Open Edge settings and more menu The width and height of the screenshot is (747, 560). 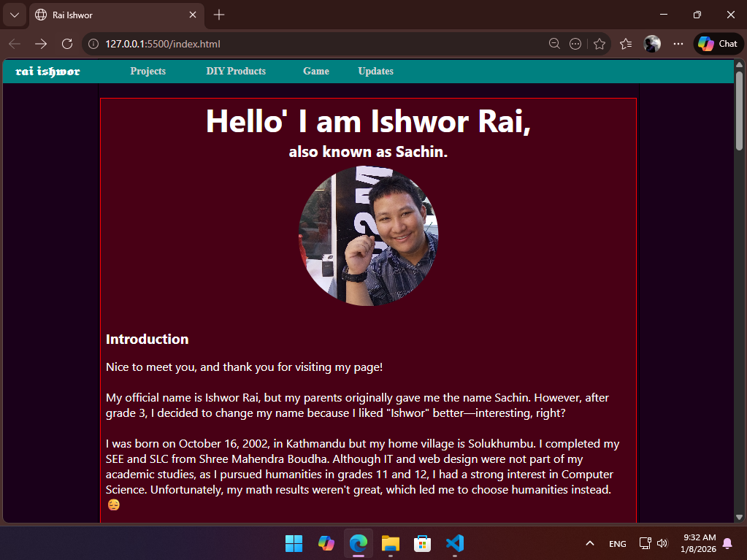tap(678, 44)
